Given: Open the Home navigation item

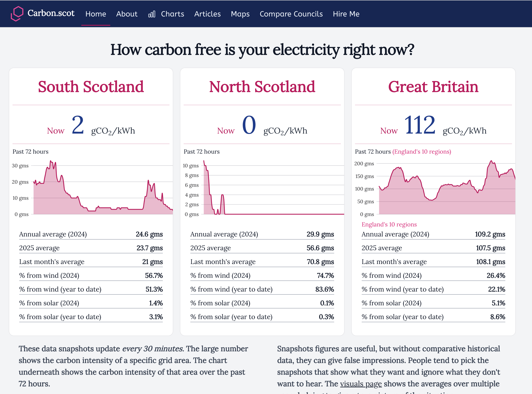Looking at the screenshot, I should [x=95, y=14].
